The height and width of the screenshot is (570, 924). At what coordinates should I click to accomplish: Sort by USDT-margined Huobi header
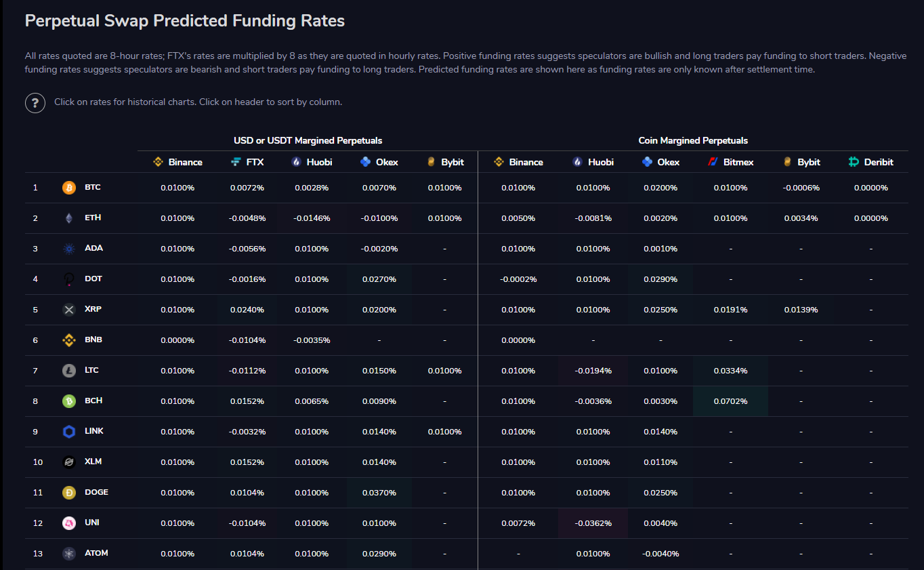point(312,162)
